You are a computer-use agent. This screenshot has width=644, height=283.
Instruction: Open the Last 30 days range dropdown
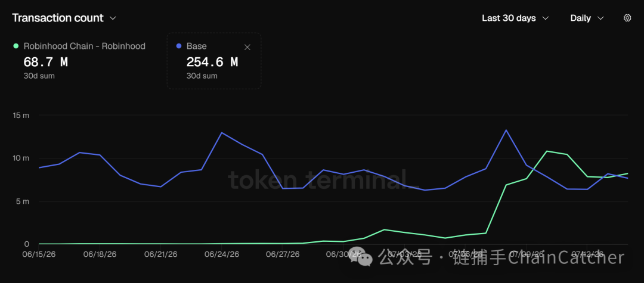[x=515, y=18]
